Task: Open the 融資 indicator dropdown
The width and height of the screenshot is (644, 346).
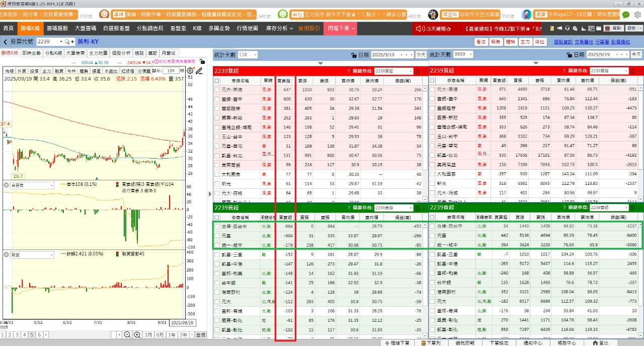Action: (51, 254)
